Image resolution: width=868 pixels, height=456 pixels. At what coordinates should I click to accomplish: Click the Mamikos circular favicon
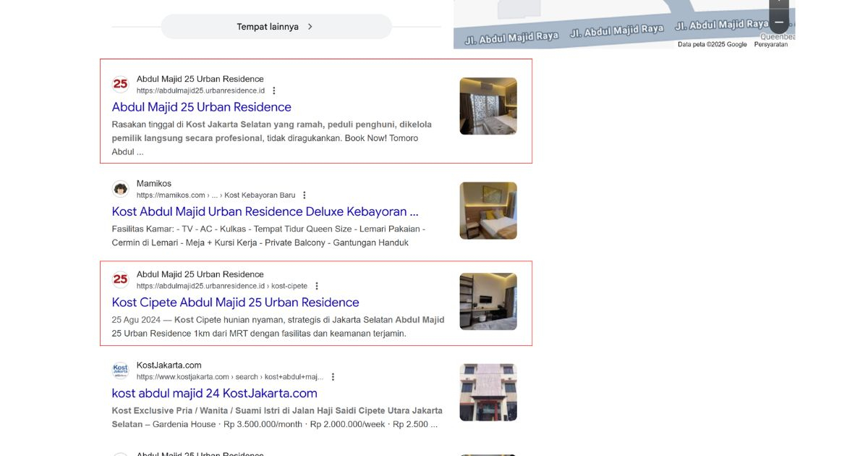click(x=120, y=189)
